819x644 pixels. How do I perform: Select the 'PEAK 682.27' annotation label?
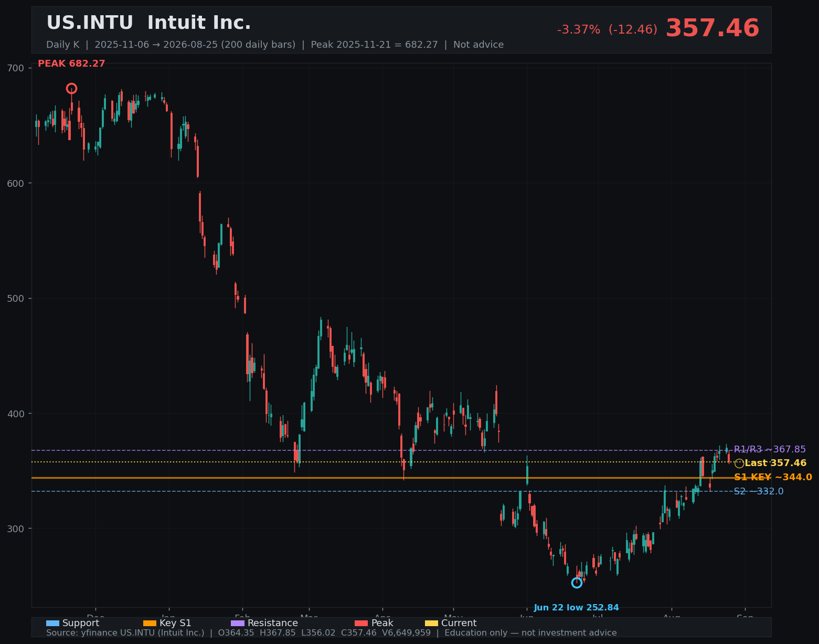(71, 64)
